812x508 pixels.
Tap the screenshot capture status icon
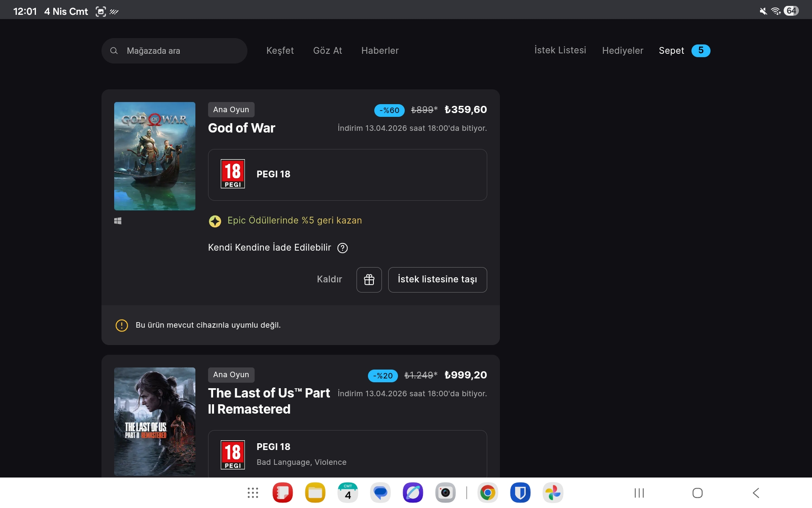(x=101, y=11)
